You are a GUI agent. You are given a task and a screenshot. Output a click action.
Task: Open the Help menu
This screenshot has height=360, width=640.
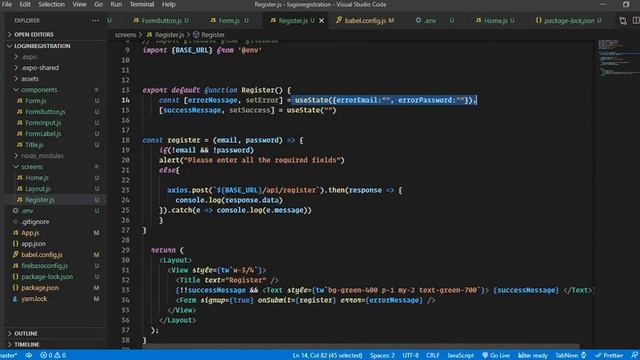pos(169,4)
